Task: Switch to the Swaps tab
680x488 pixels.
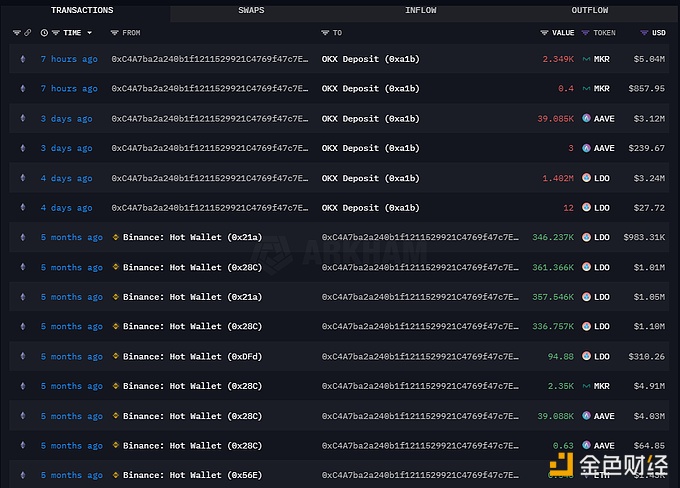Action: click(x=251, y=10)
